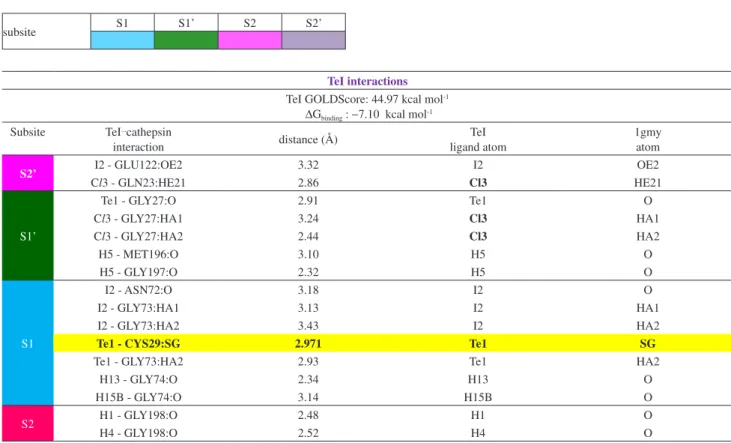Select 'Cl3 - GLY27:HA2' interaction cell
The image size is (731, 443).
pyautogui.click(x=138, y=236)
